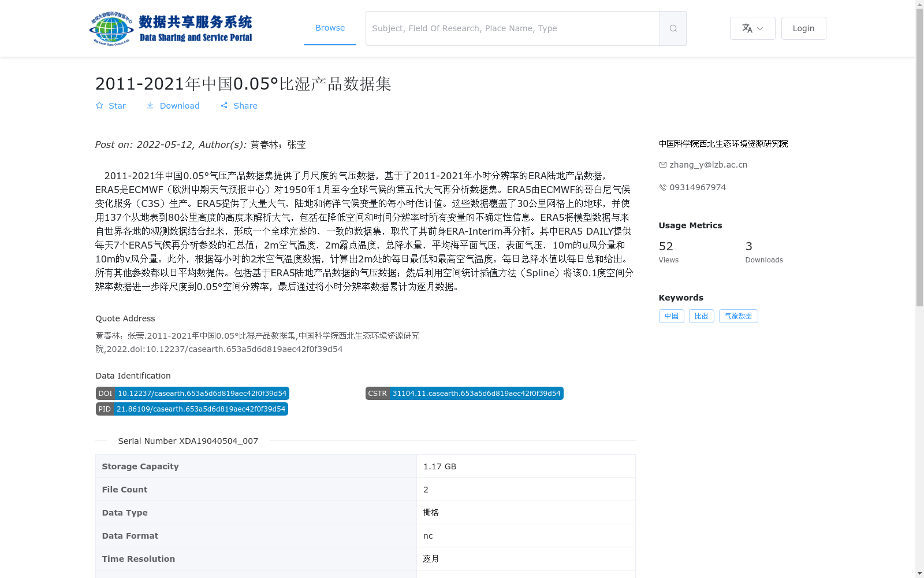The width and height of the screenshot is (924, 578).
Task: Click the Data Sharing and Service Portal logo
Action: click(171, 28)
